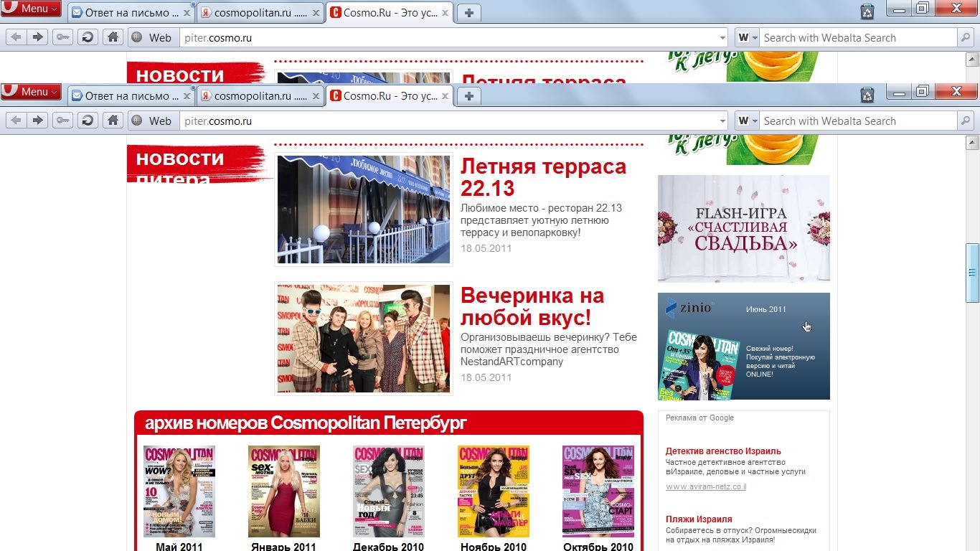Open the red Opera Menu in the lower title bar

point(32,92)
